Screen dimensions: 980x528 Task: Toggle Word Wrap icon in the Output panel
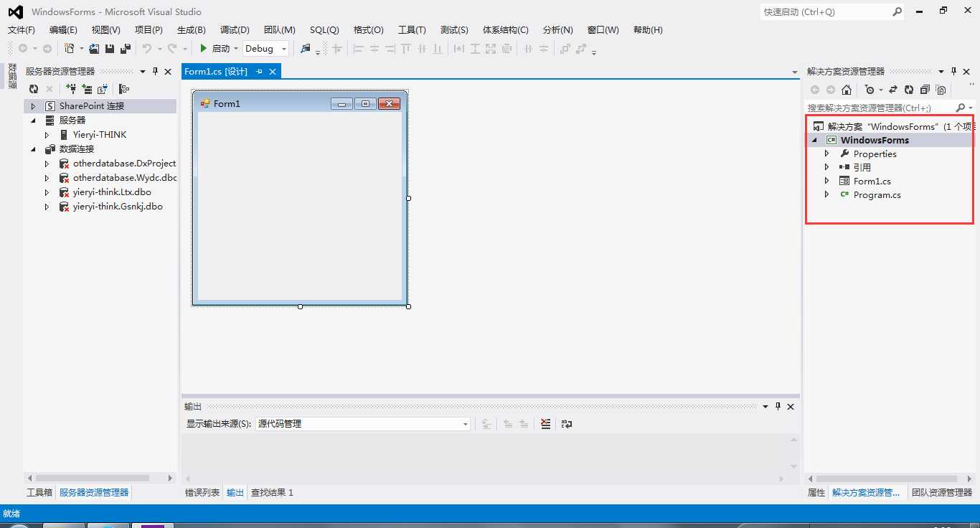point(567,424)
